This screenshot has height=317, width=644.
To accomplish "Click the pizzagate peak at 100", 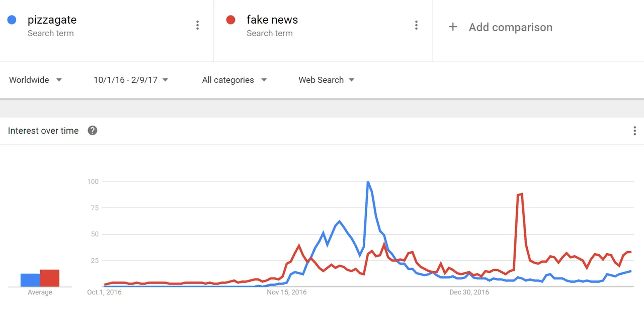I will tap(368, 182).
